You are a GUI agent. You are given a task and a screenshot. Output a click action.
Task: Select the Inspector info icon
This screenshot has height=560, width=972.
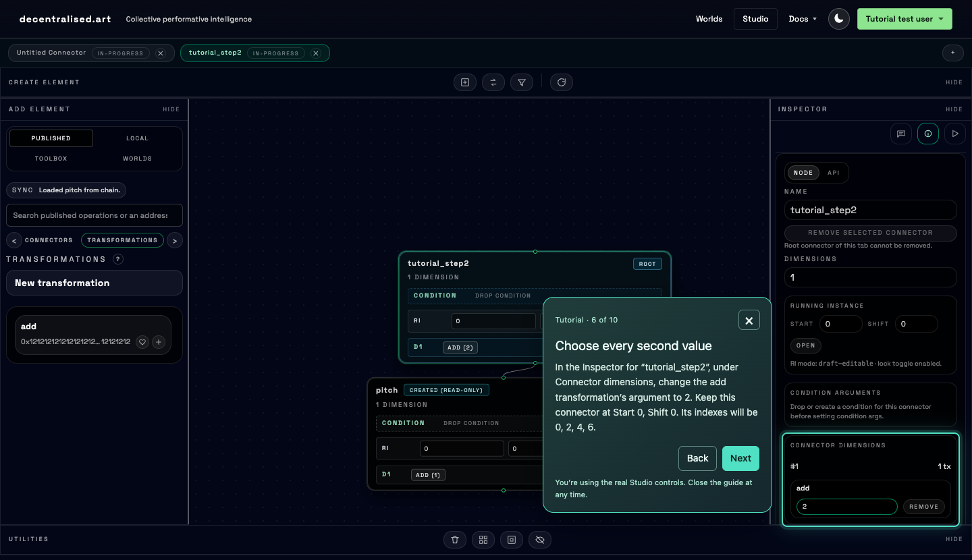(x=928, y=134)
